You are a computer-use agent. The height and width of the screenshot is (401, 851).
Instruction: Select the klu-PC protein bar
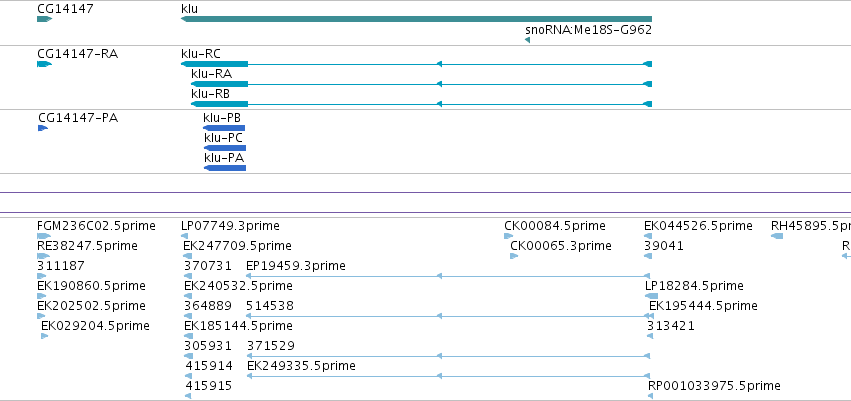[x=225, y=148]
